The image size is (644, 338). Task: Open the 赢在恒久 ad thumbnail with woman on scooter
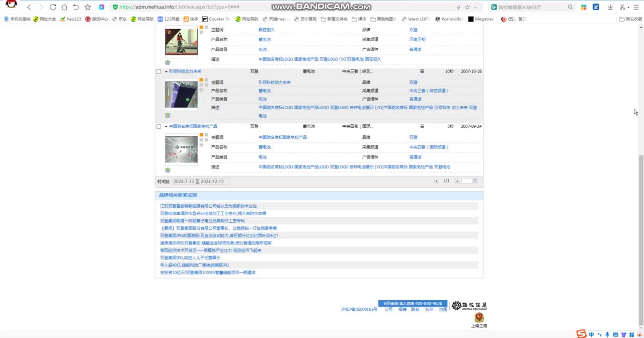(181, 42)
